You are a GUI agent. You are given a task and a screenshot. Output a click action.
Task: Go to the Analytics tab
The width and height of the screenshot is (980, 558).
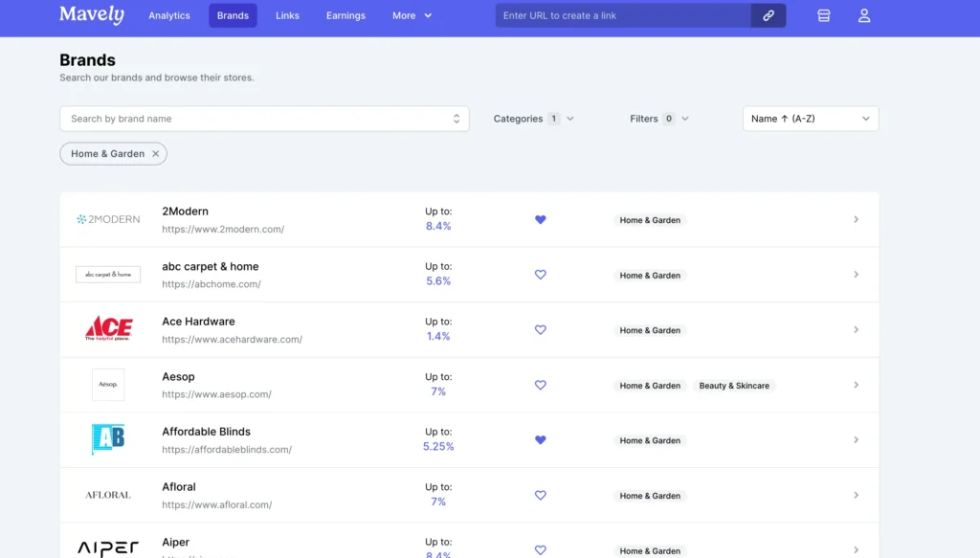pos(169,15)
